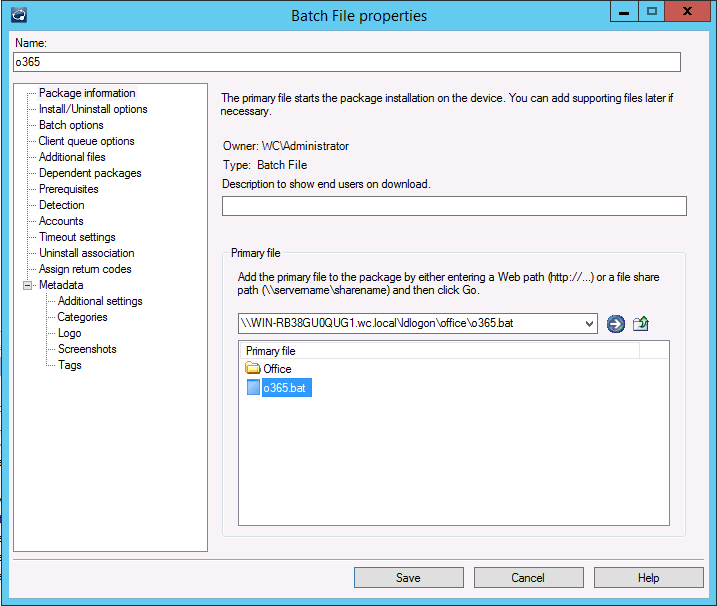
Task: Click the end-user description field
Action: tap(454, 206)
